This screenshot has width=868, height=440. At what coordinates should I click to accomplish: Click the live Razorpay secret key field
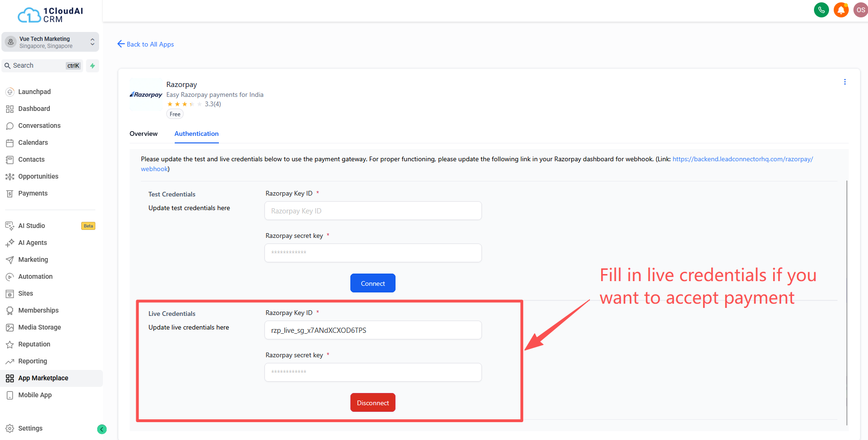coord(373,372)
